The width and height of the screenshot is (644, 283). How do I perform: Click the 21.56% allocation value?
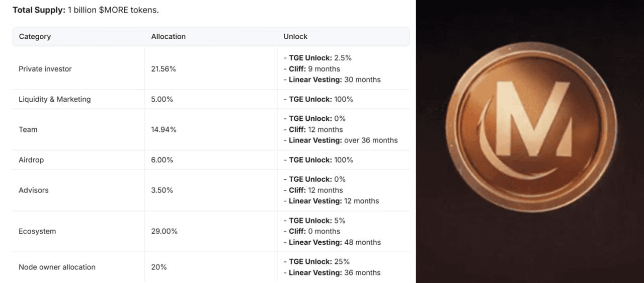164,69
